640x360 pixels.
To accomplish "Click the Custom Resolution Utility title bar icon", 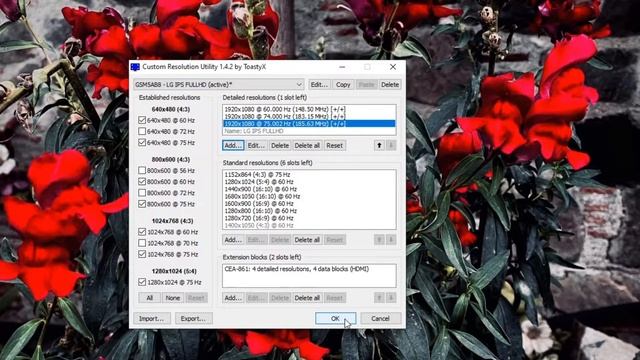I will [135, 67].
